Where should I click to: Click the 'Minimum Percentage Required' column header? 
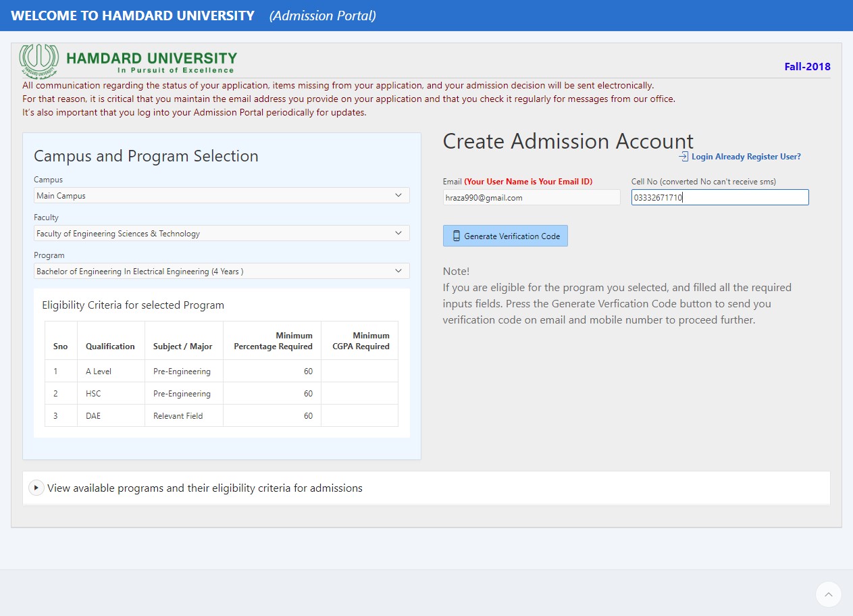pyautogui.click(x=272, y=340)
